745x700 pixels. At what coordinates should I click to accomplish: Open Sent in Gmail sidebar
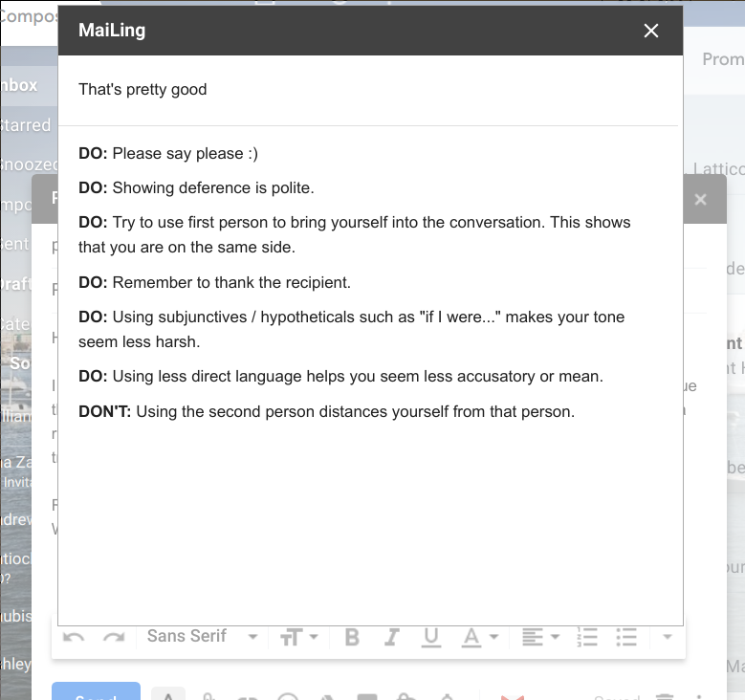tap(14, 244)
